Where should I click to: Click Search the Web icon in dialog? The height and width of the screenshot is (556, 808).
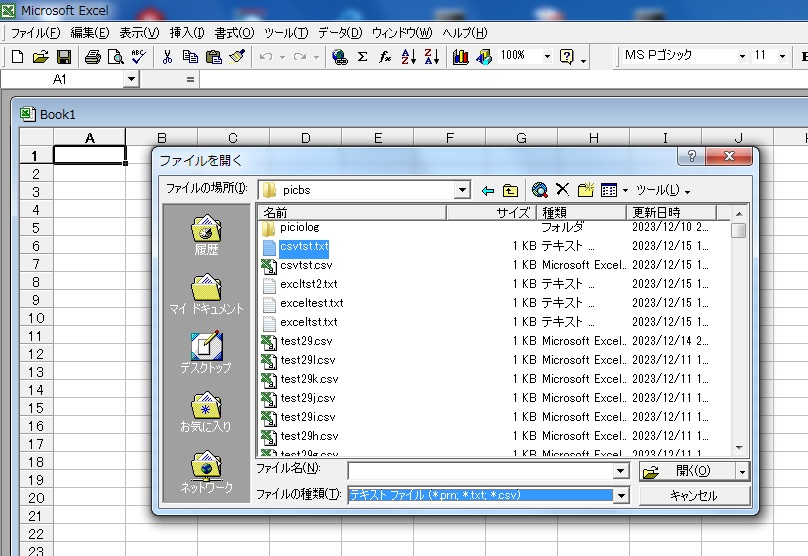click(540, 190)
